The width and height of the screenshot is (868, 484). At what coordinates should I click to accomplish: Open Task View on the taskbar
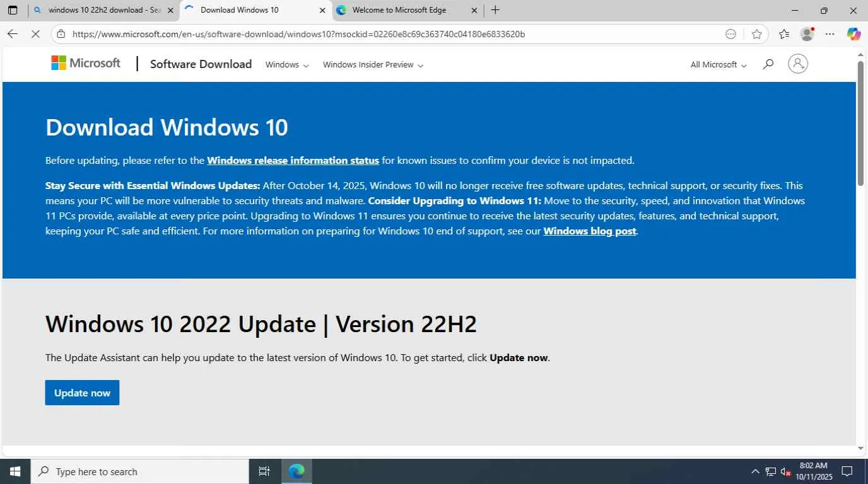264,471
